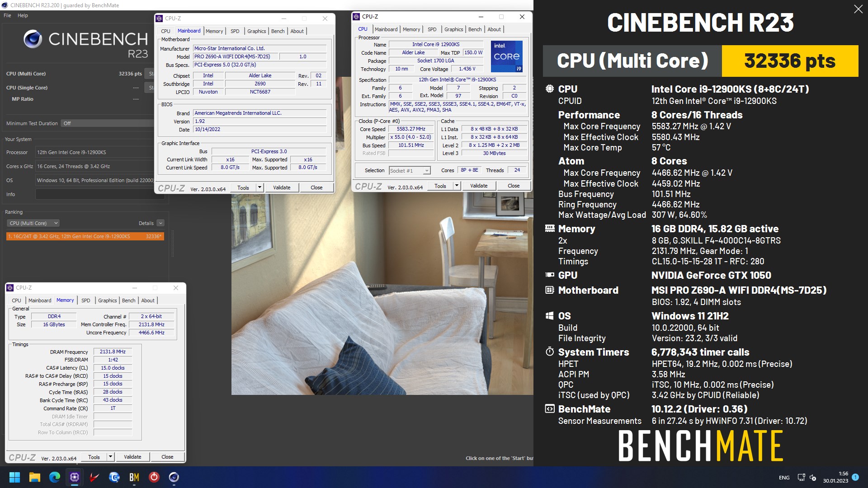Click the 32336 pts score banner

point(790,61)
